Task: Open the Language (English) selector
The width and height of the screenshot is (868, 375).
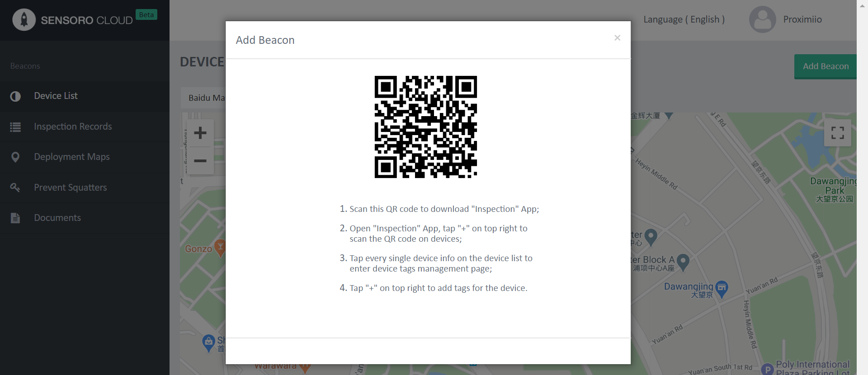Action: pos(684,19)
